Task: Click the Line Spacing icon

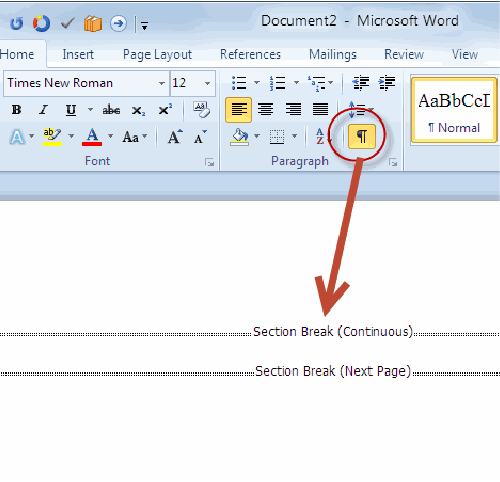Action: [357, 110]
